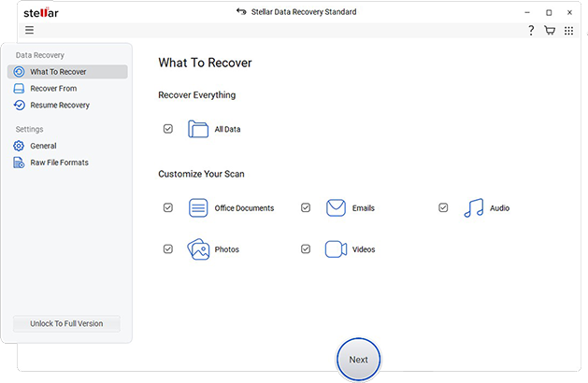Toggle the Emails checkbox

(x=306, y=208)
